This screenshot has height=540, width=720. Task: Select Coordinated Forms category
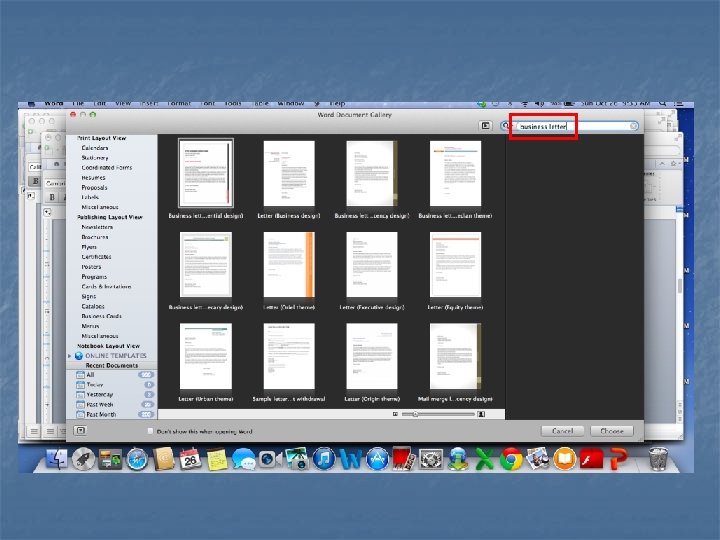(x=107, y=168)
